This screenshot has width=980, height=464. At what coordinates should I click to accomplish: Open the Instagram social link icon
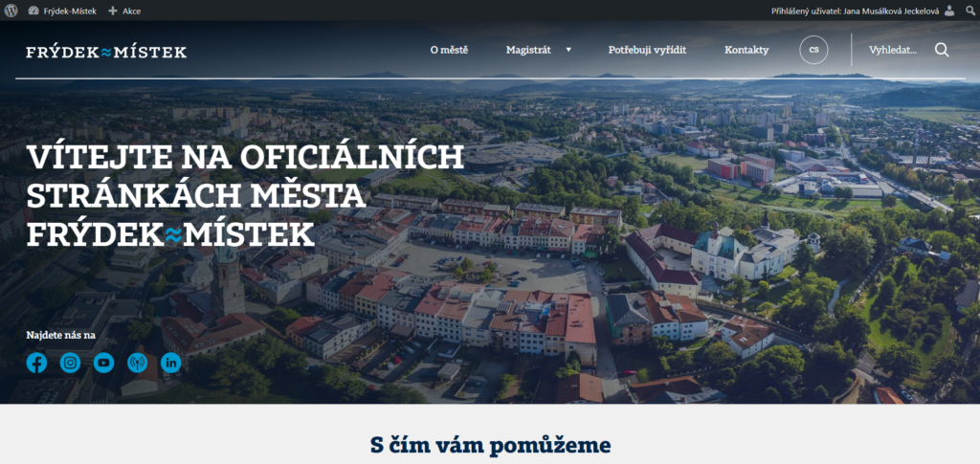pos(70,363)
